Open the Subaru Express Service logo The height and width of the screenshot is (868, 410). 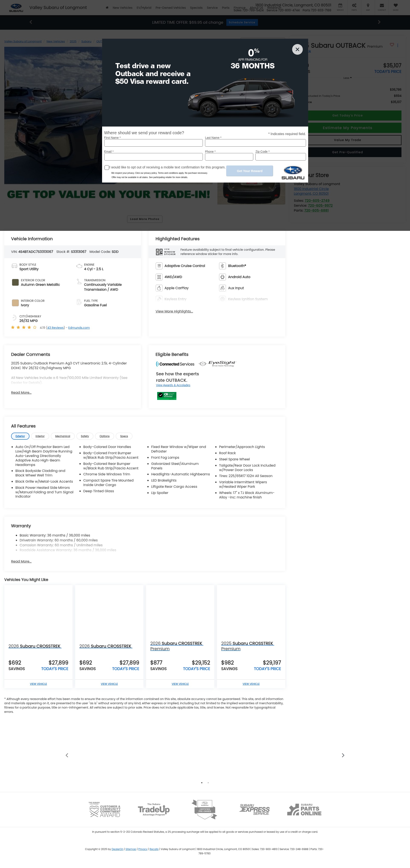point(255,809)
